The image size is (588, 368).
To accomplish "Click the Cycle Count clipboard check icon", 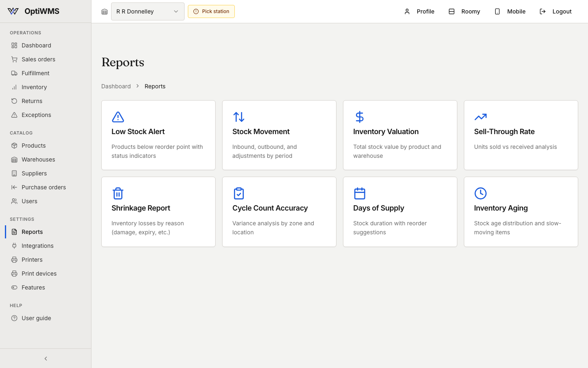I will click(x=239, y=193).
